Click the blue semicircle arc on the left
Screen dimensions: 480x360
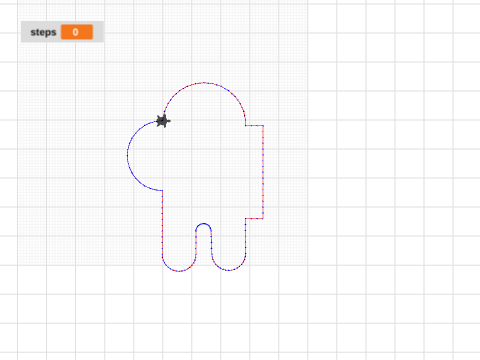pyautogui.click(x=127, y=155)
